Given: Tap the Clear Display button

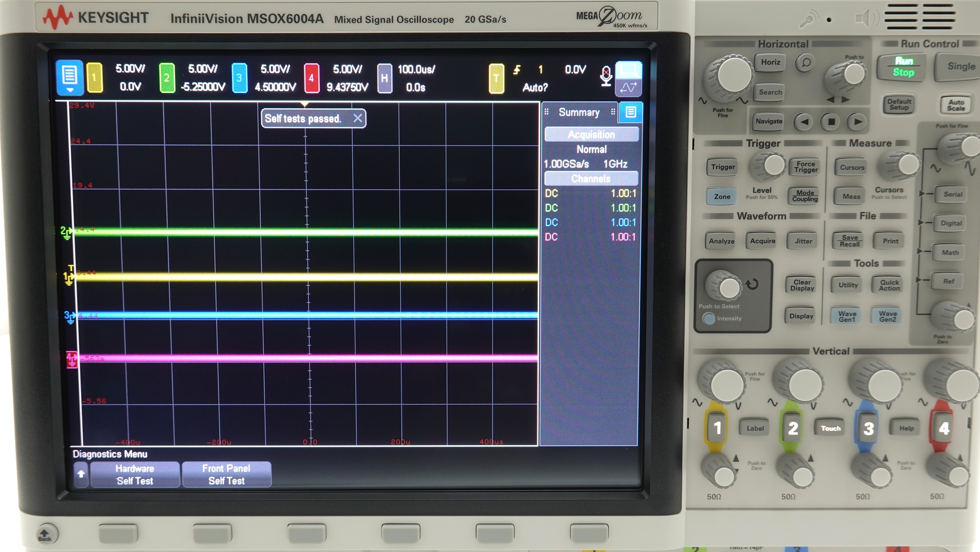Looking at the screenshot, I should point(802,285).
